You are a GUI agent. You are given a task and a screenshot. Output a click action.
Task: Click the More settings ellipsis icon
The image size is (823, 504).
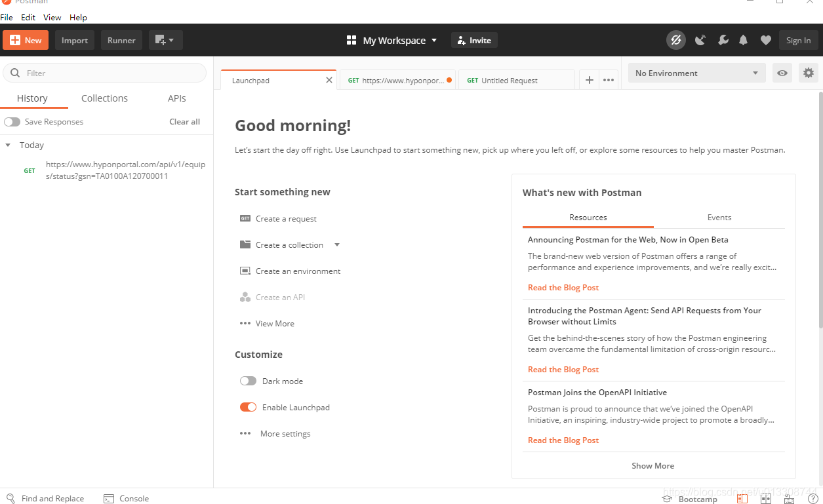tap(245, 434)
